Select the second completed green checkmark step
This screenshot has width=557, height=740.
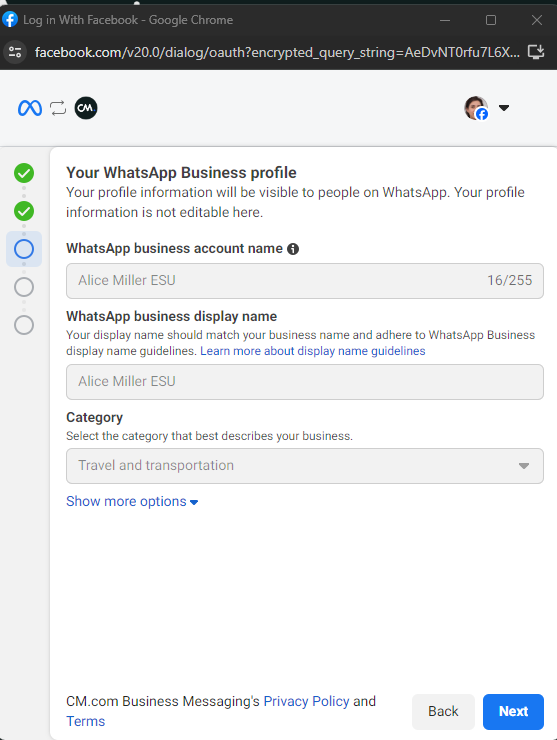(x=24, y=211)
